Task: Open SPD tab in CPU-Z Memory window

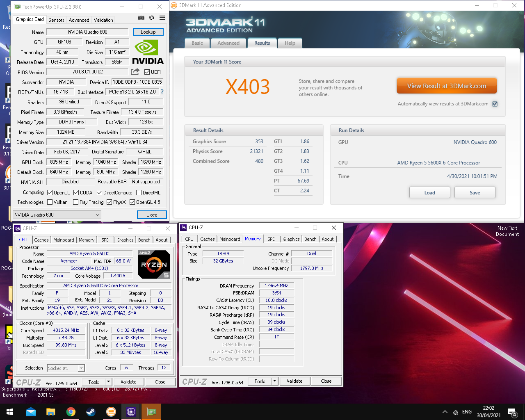Action: pyautogui.click(x=272, y=239)
